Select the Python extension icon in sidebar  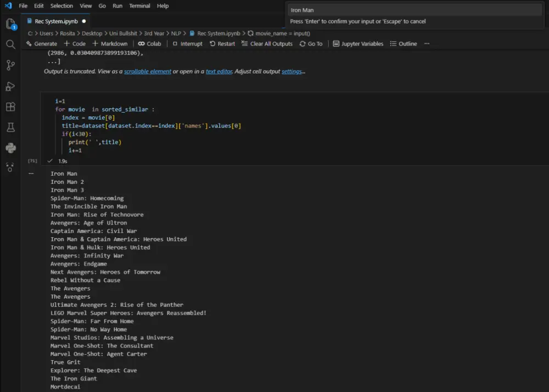[10, 148]
